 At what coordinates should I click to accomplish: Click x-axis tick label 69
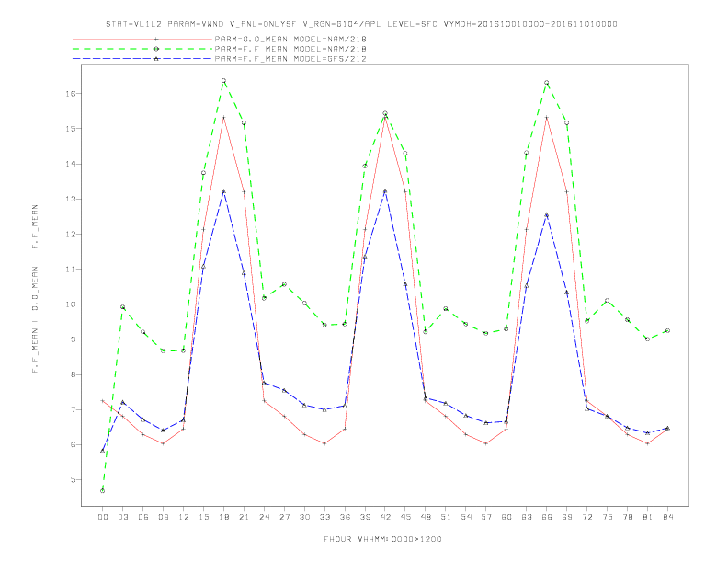(x=567, y=517)
